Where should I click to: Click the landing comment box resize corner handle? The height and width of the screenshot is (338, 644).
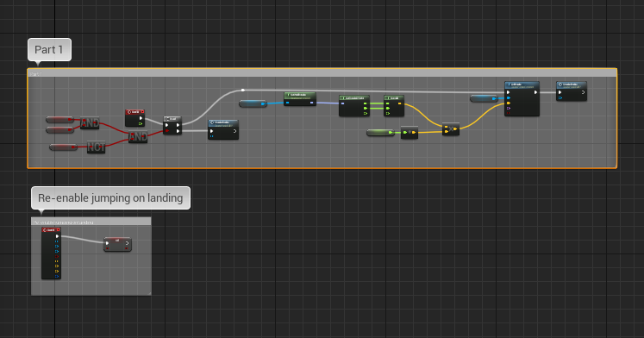(149, 293)
